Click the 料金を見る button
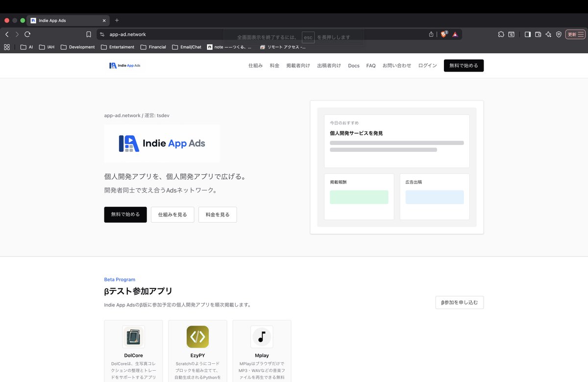The width and height of the screenshot is (588, 382). pos(218,215)
